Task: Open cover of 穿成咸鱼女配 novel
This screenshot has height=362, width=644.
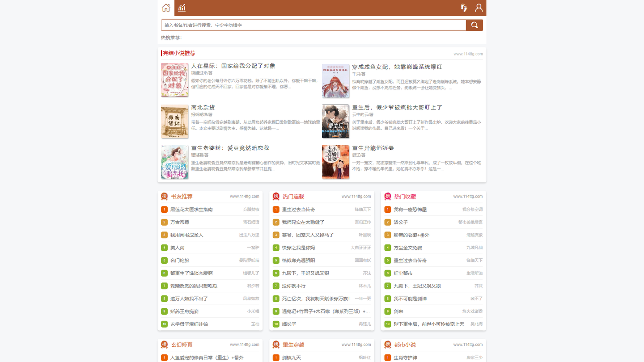Action: 335,80
